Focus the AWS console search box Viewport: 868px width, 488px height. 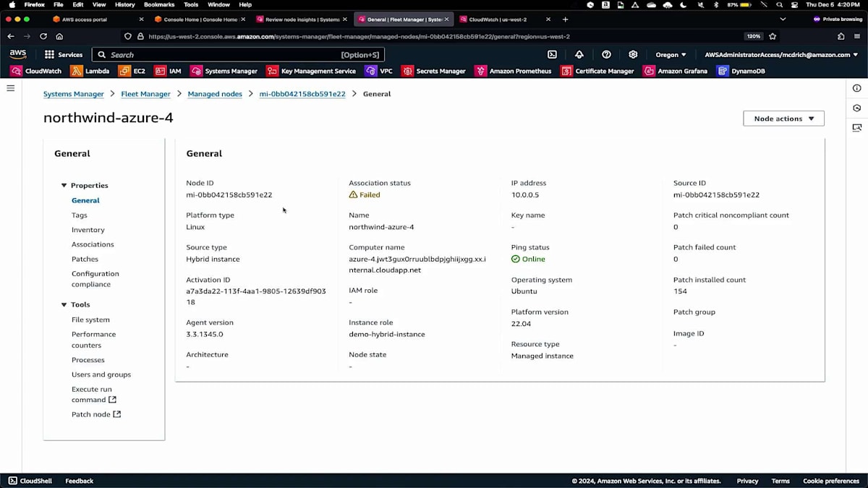(x=238, y=54)
